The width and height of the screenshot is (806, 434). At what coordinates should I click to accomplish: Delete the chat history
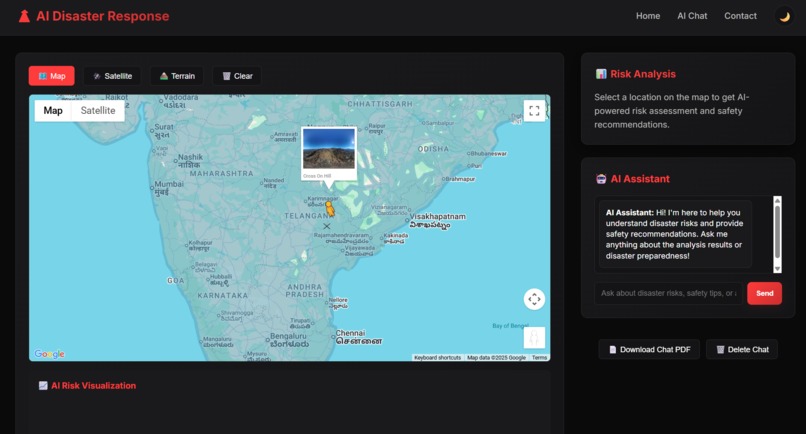[x=742, y=349]
